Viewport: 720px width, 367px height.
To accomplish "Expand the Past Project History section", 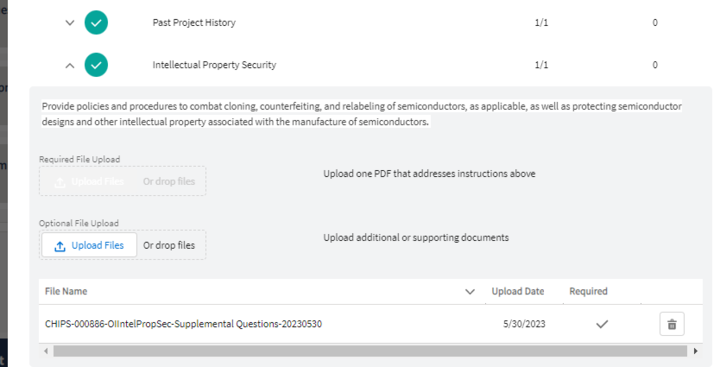I will [x=70, y=23].
